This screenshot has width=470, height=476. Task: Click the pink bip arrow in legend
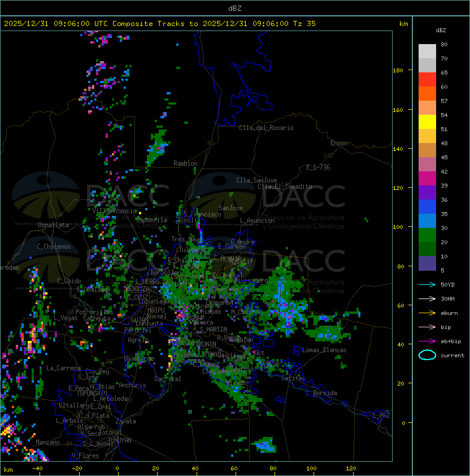click(x=427, y=327)
